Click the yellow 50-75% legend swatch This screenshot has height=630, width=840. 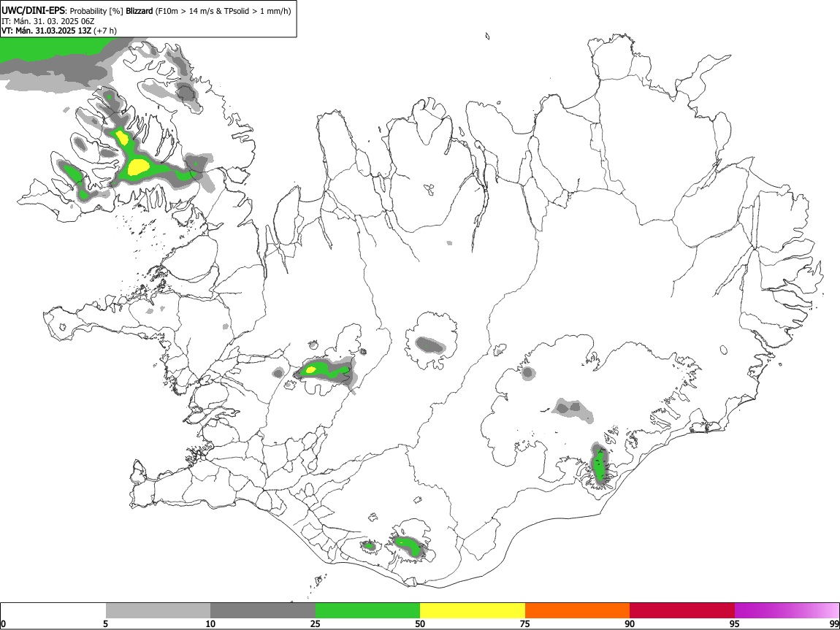[473, 611]
